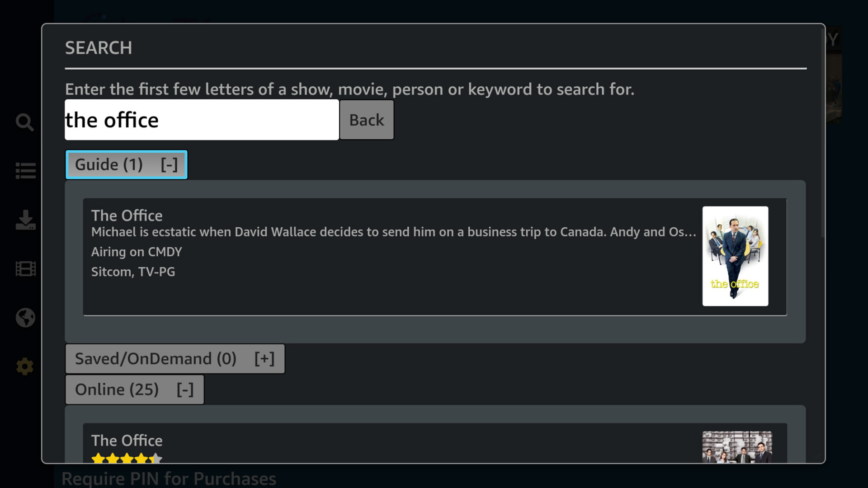
Task: Open the guide list sidebar icon
Action: point(25,171)
